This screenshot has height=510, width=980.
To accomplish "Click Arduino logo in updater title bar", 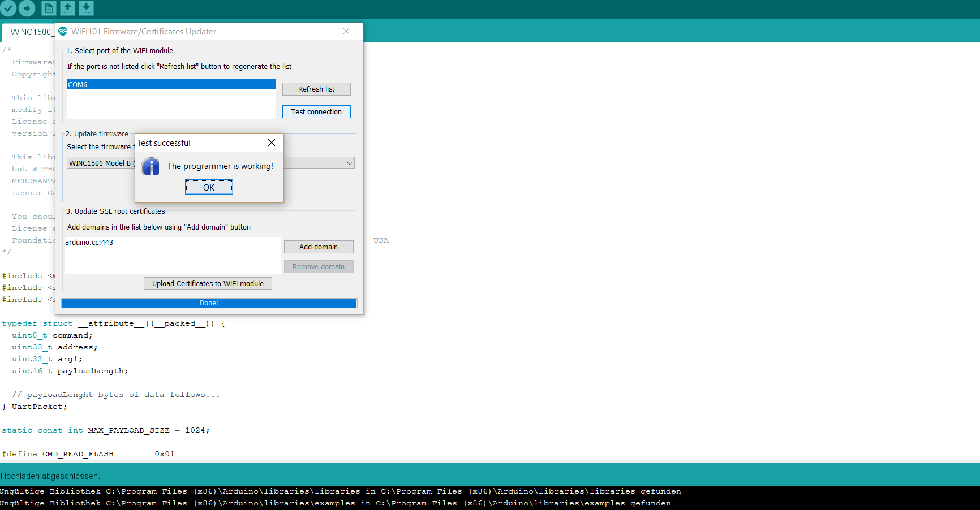I will click(63, 31).
